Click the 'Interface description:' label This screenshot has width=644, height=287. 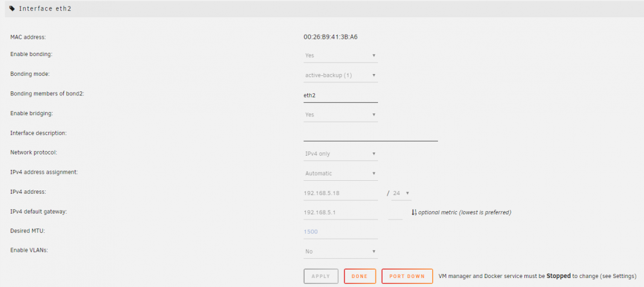[38, 133]
